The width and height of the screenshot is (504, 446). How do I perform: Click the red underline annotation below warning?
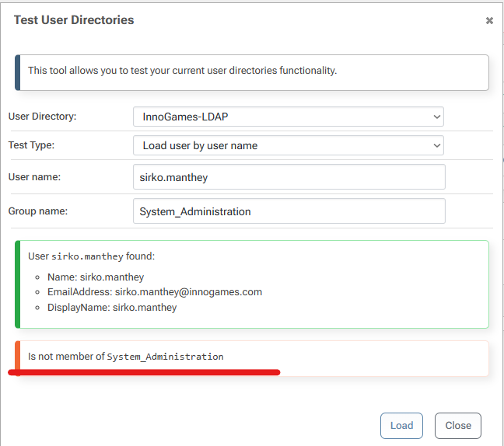point(144,373)
